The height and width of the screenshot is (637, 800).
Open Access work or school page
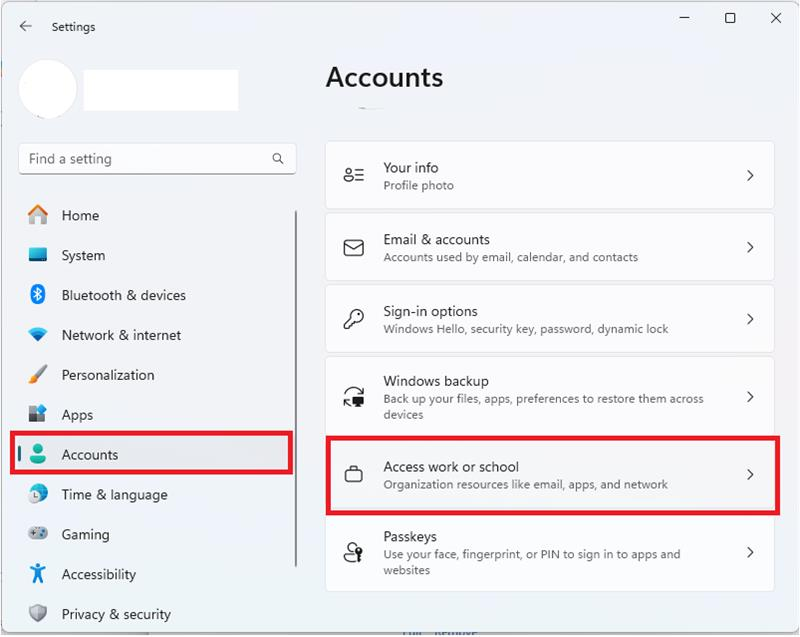point(549,475)
